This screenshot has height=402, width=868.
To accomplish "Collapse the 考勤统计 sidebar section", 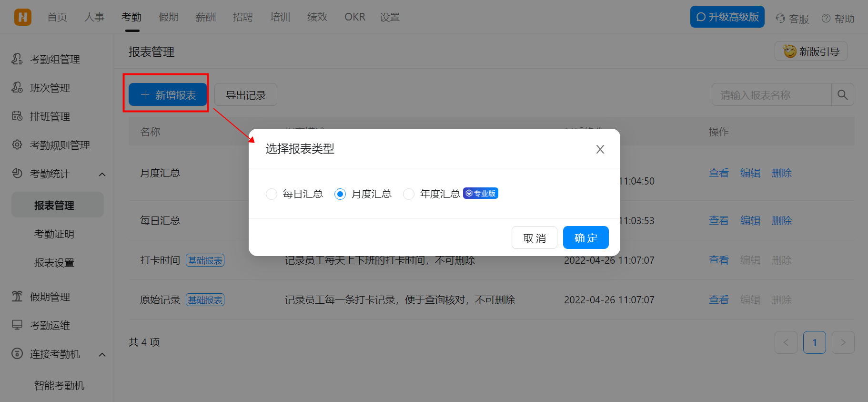I will (102, 174).
